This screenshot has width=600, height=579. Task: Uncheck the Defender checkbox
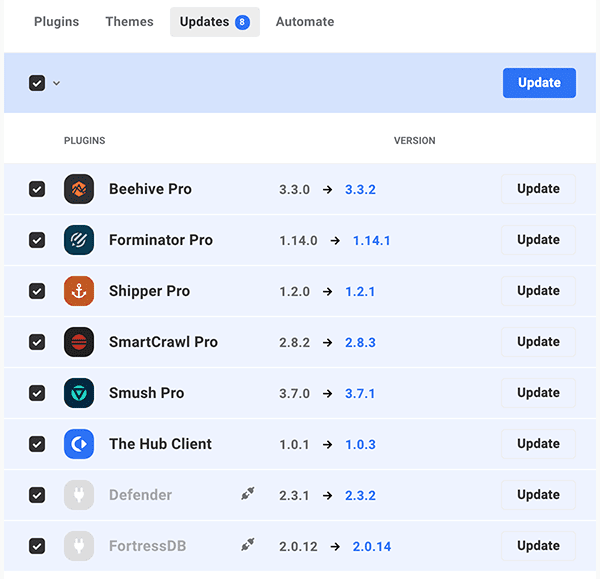click(x=37, y=495)
